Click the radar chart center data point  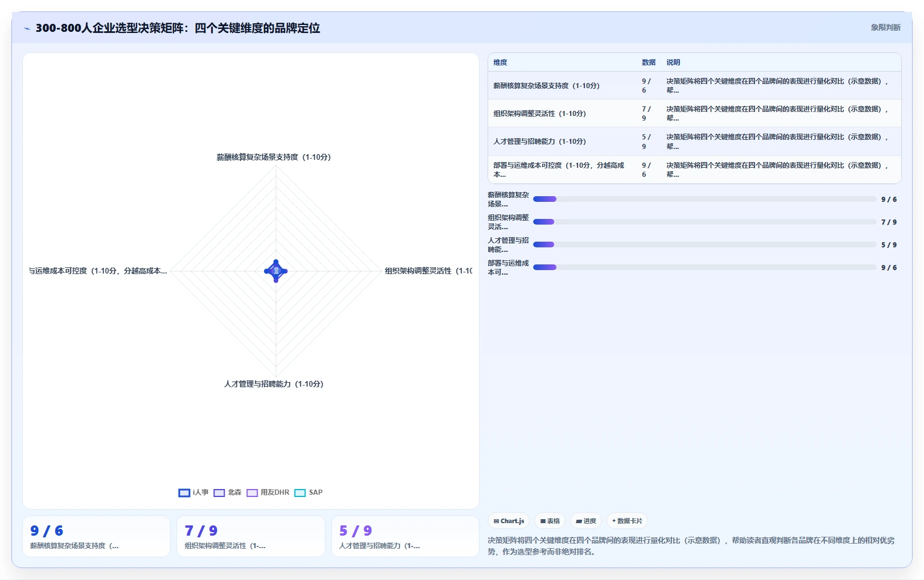tap(276, 271)
